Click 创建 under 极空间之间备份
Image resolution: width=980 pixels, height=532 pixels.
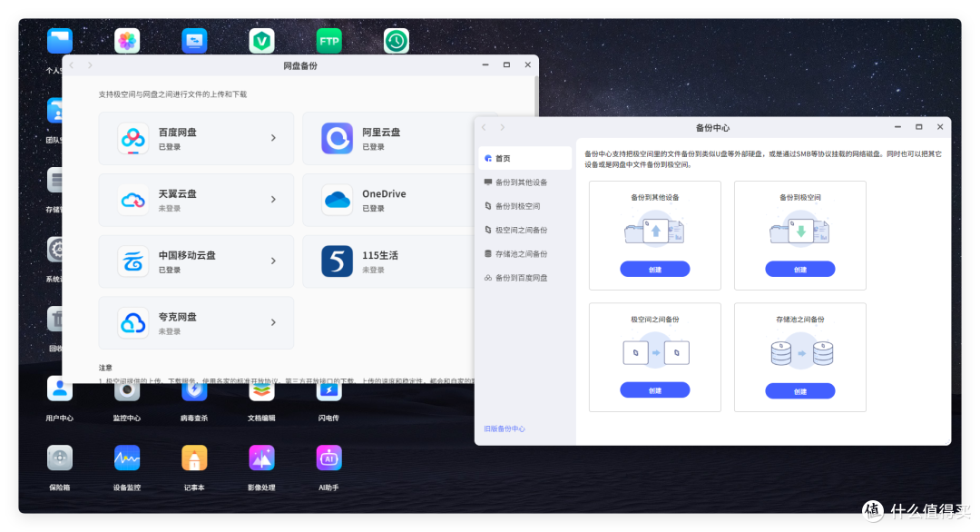tap(654, 390)
